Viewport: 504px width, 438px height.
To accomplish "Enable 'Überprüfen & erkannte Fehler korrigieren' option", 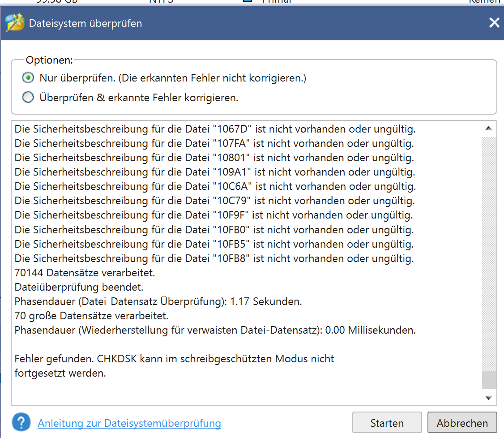I will point(29,97).
